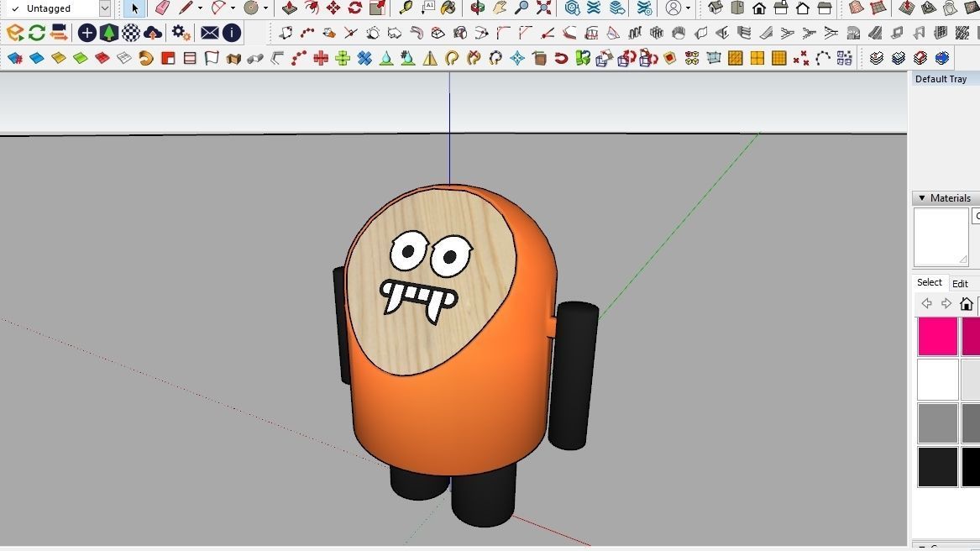Click the green tree hexagon icon

coord(109,33)
